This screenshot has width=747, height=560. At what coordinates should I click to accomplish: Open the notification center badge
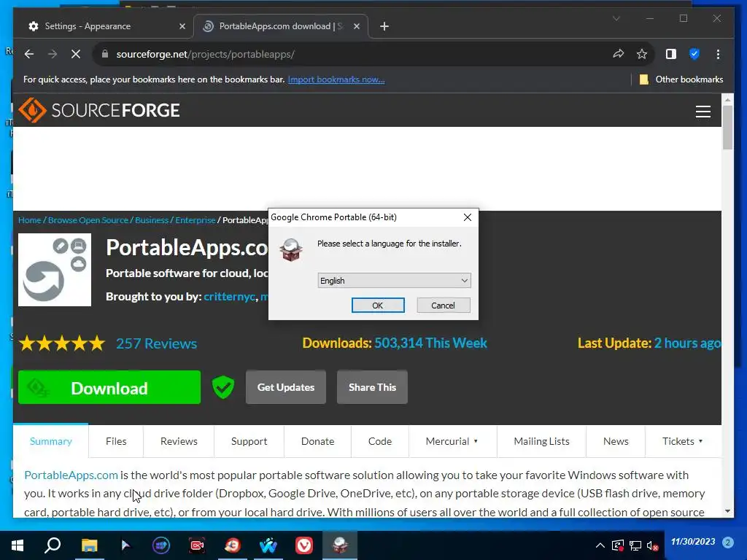click(728, 542)
